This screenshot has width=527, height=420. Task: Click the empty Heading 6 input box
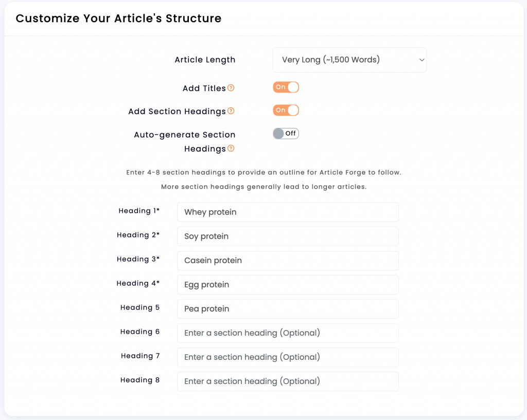click(x=288, y=333)
